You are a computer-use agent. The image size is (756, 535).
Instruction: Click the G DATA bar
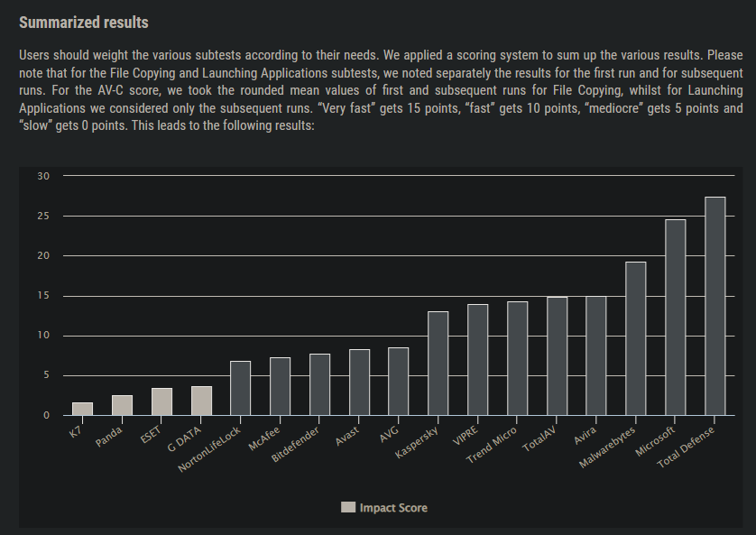pyautogui.click(x=201, y=401)
